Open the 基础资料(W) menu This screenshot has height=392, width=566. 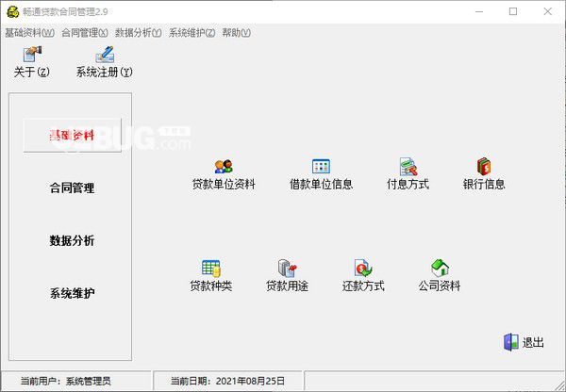[29, 33]
